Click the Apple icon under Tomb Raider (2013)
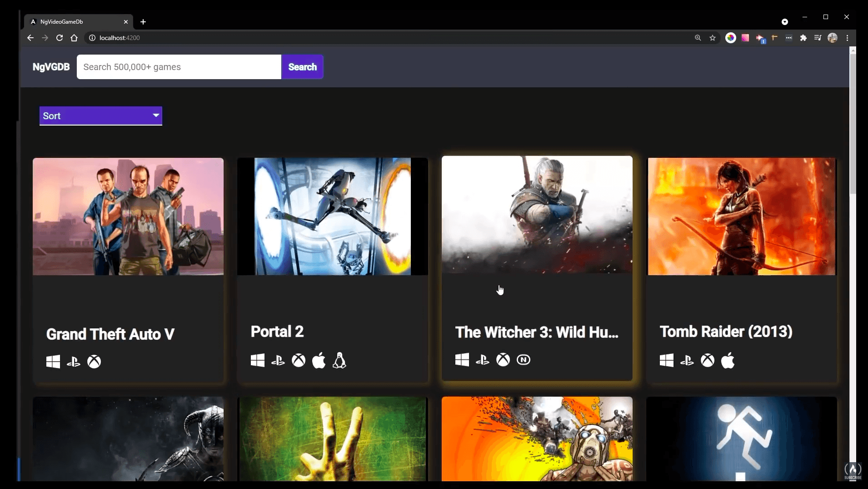The image size is (868, 489). (x=728, y=361)
